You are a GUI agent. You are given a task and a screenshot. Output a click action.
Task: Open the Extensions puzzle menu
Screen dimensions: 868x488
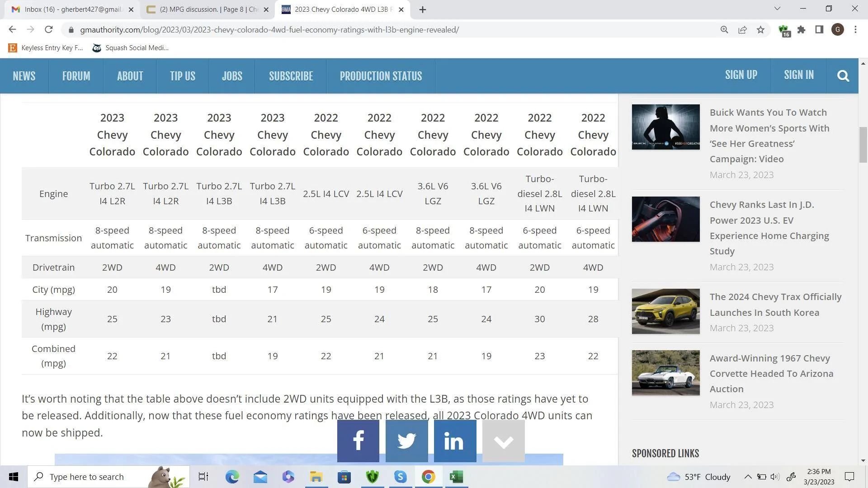[802, 30]
